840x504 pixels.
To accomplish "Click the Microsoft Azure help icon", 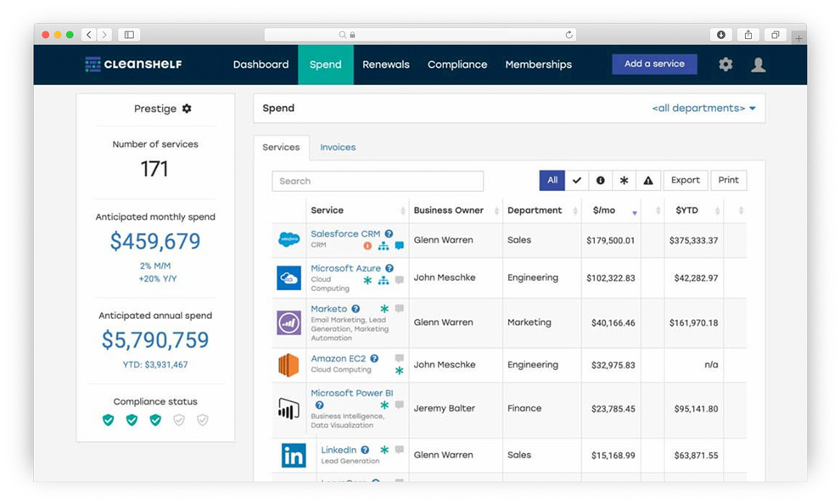I will (x=389, y=268).
